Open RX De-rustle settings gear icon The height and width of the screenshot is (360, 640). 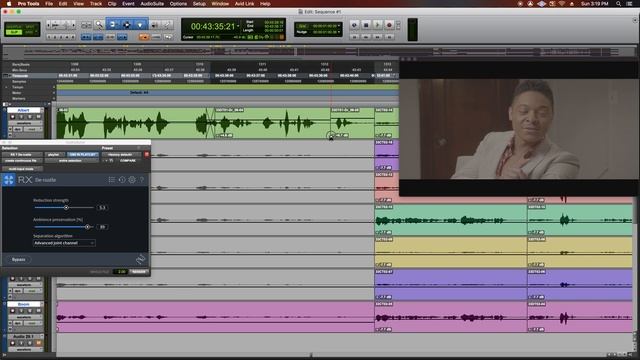tap(132, 180)
